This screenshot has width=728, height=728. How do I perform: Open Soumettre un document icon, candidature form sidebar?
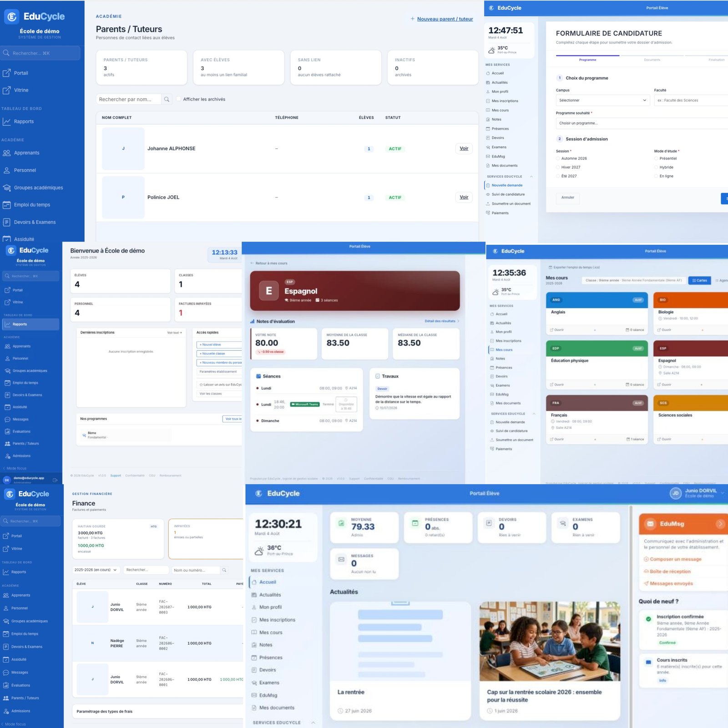click(488, 203)
